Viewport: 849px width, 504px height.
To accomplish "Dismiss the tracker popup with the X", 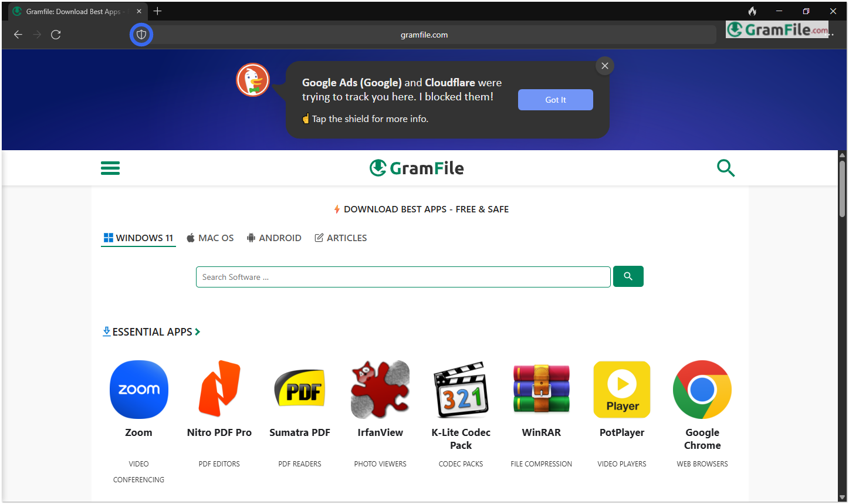I will pos(605,66).
